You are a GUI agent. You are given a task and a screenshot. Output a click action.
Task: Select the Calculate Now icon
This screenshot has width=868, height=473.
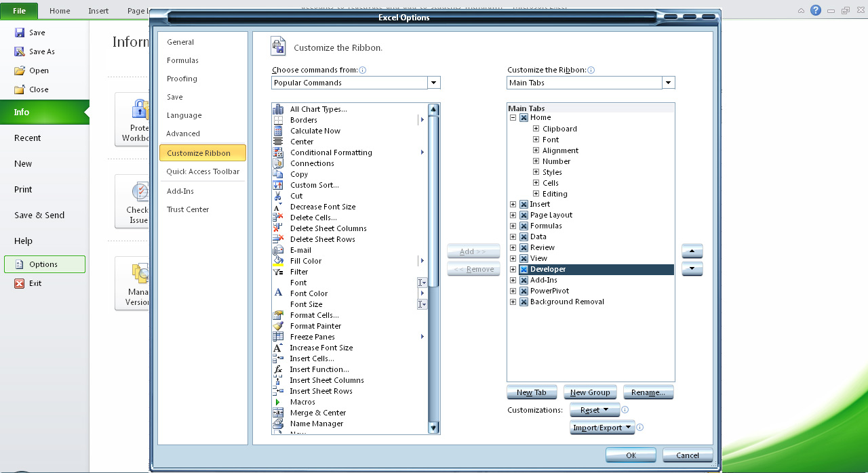pos(278,131)
